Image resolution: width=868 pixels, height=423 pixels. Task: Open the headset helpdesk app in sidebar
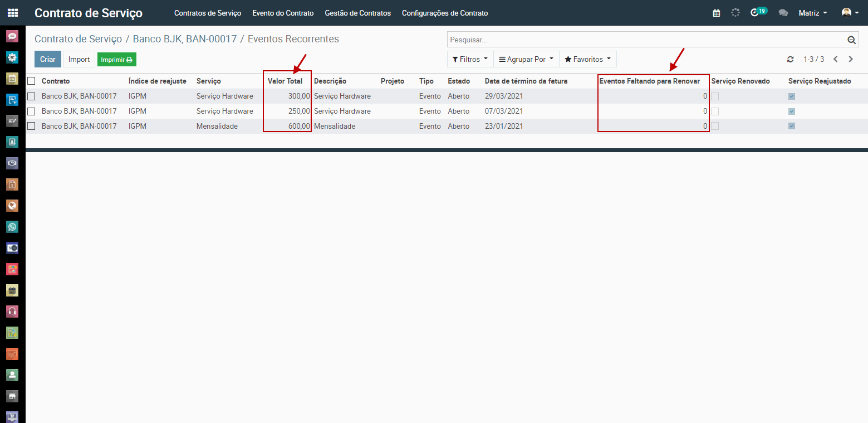point(12,311)
